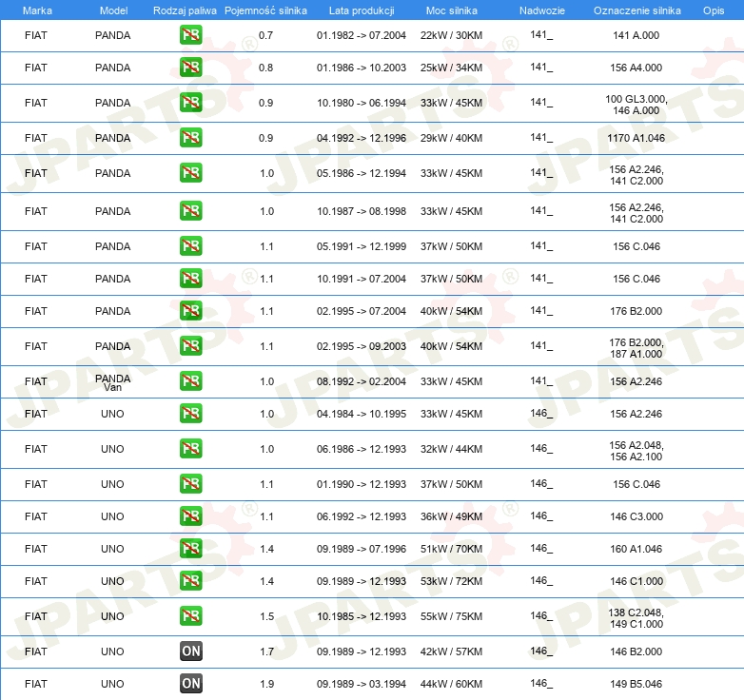Image resolution: width=744 pixels, height=700 pixels.
Task: Click petrol icon in Uno 36kW / 49KM row
Action: [190, 516]
